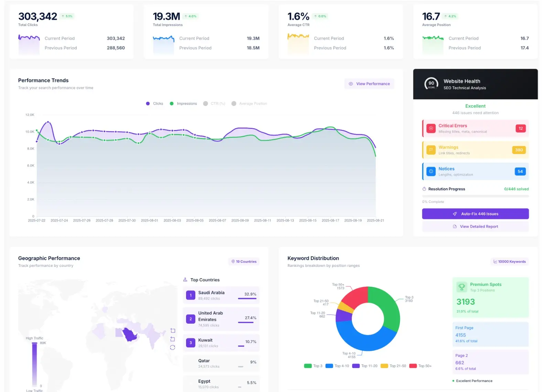542x392 pixels.
Task: Click the Notices blue info icon
Action: (x=431, y=171)
